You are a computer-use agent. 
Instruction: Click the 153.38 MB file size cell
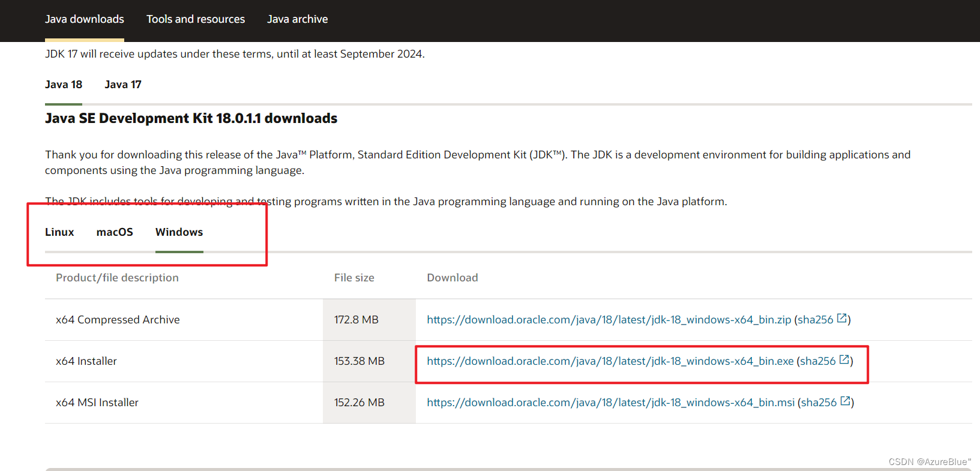[369, 361]
